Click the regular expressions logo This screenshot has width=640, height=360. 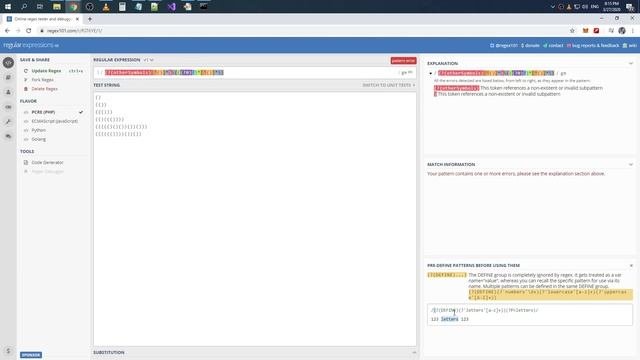click(x=31, y=45)
